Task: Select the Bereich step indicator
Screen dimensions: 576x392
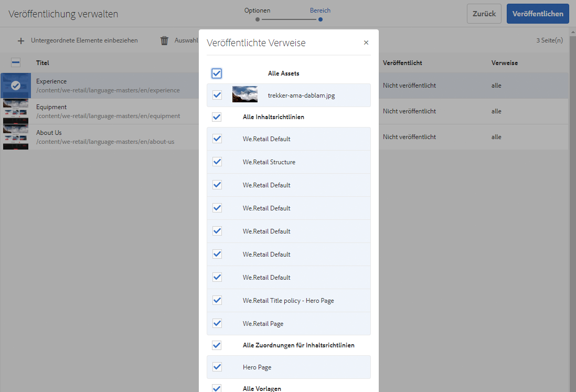Action: click(320, 19)
